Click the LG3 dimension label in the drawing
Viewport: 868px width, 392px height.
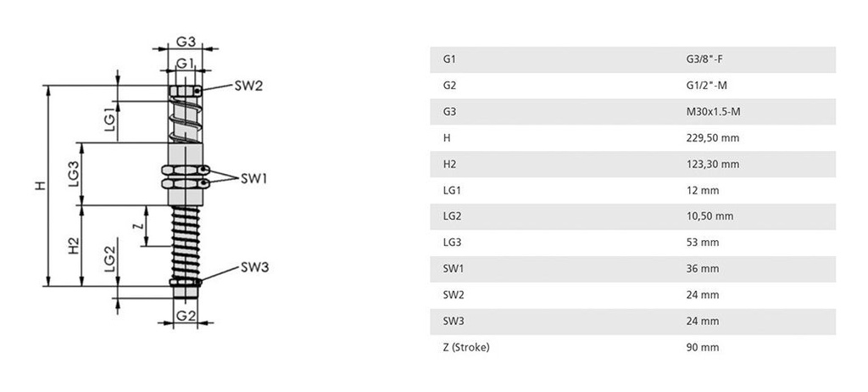[75, 173]
